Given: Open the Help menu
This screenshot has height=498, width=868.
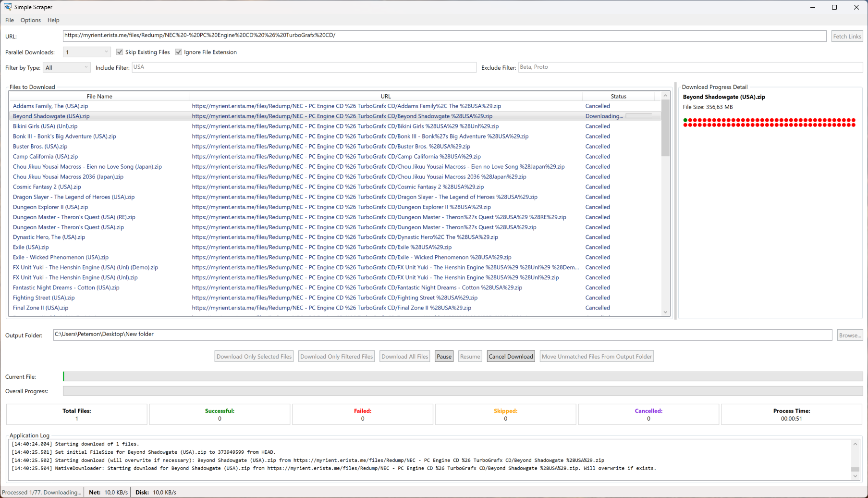Looking at the screenshot, I should point(53,20).
